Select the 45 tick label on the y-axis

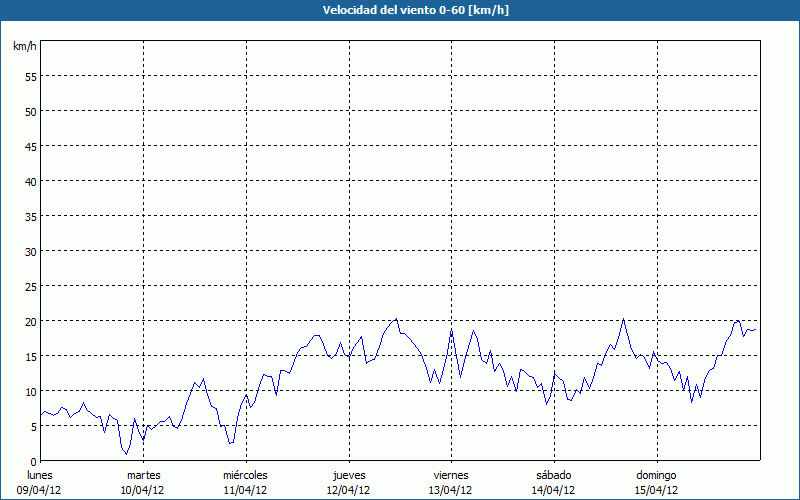(x=30, y=147)
